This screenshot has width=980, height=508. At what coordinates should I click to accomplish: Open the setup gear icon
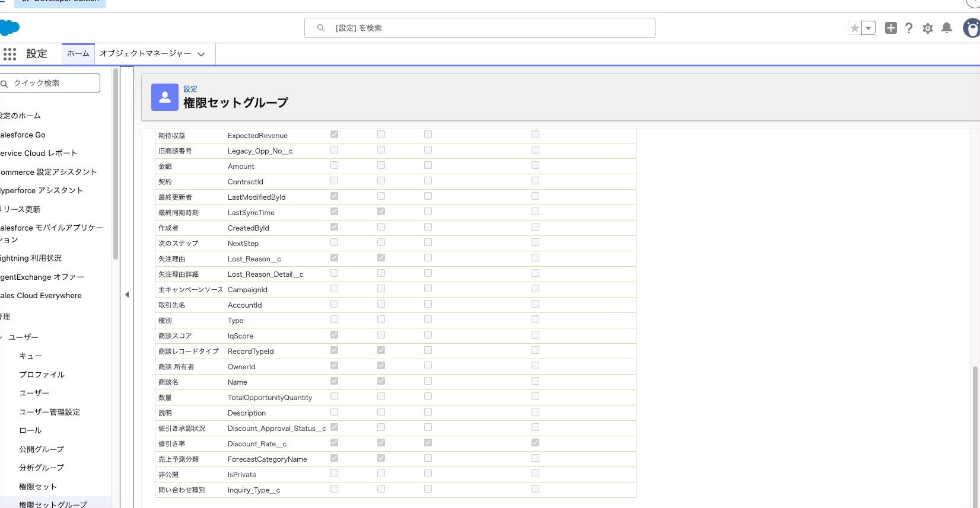[928, 28]
